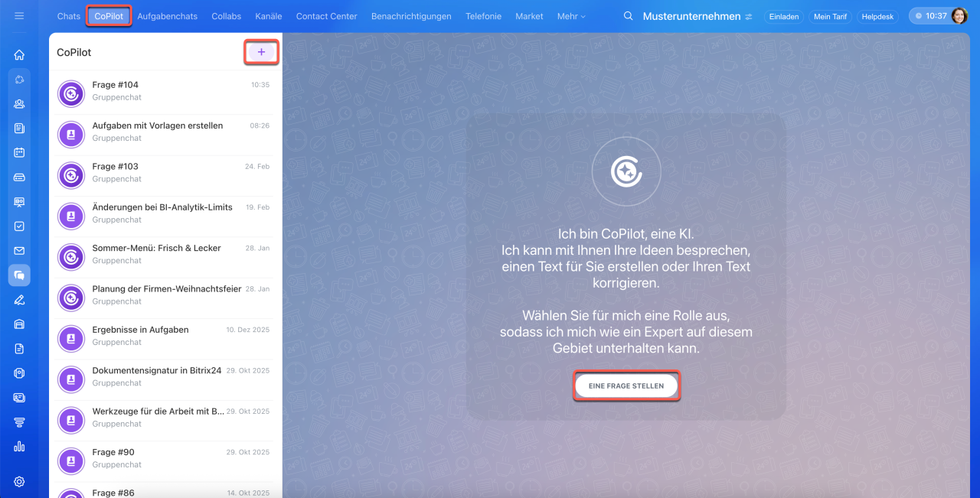The height and width of the screenshot is (498, 980).
Task: Switch to the Chats tab
Action: [69, 16]
